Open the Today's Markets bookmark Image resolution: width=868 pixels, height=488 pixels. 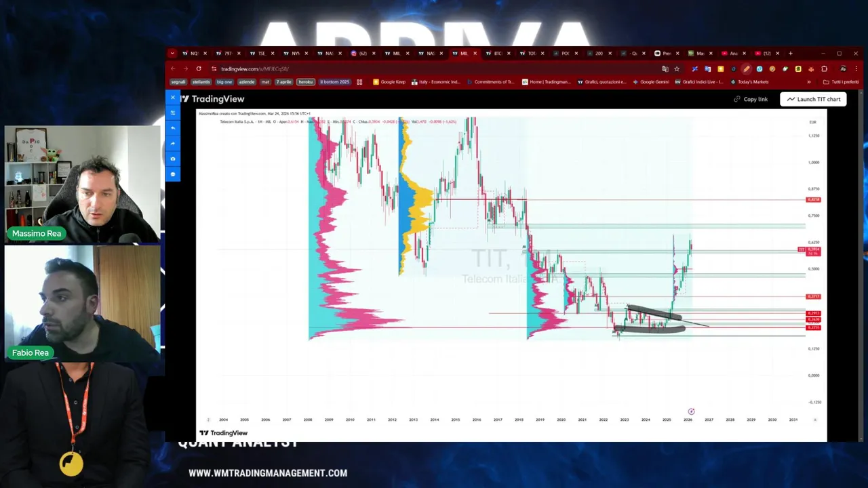[x=750, y=82]
